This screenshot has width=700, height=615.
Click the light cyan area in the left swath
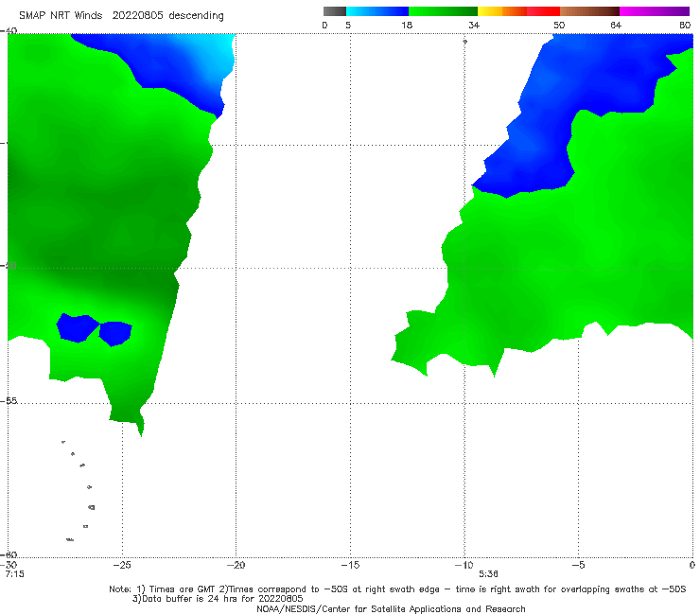point(219,53)
